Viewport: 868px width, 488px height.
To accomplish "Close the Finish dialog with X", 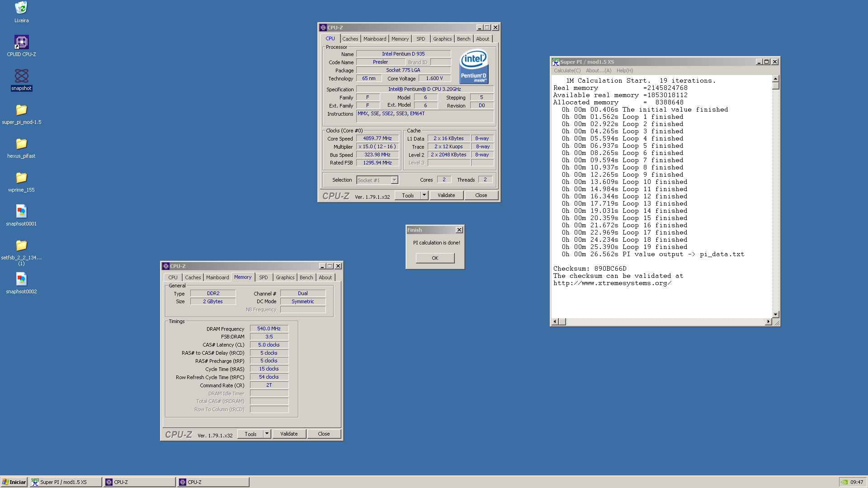I will click(459, 230).
